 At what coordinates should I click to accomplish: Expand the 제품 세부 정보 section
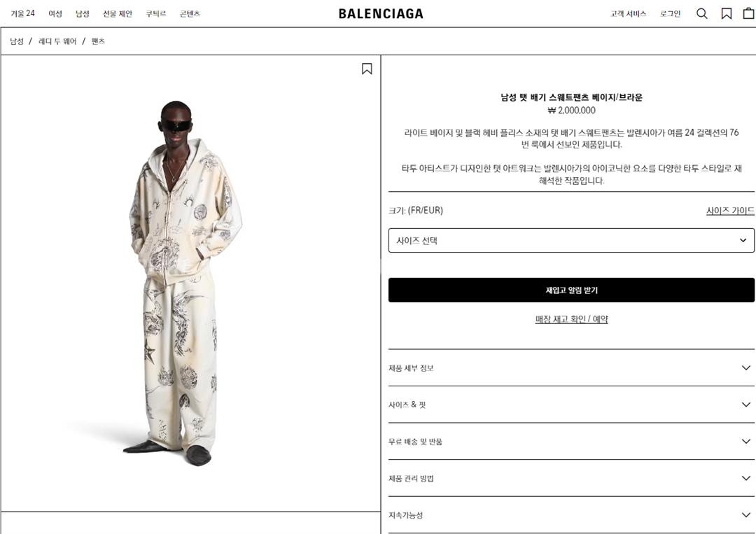571,367
